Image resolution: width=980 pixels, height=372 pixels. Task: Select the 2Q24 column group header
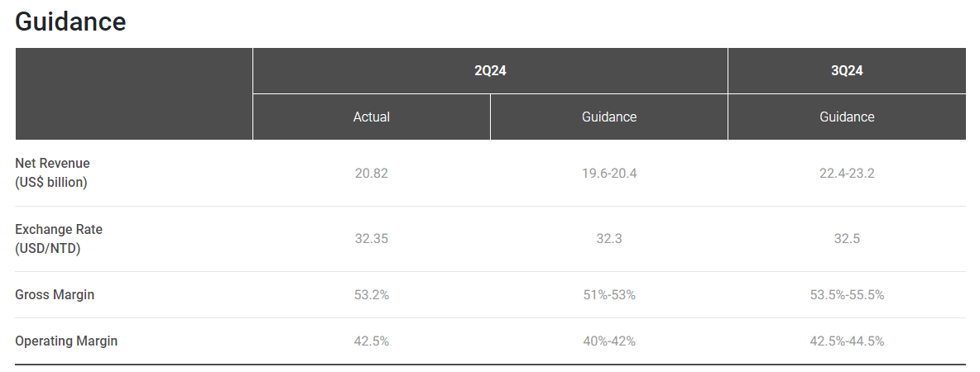[490, 71]
